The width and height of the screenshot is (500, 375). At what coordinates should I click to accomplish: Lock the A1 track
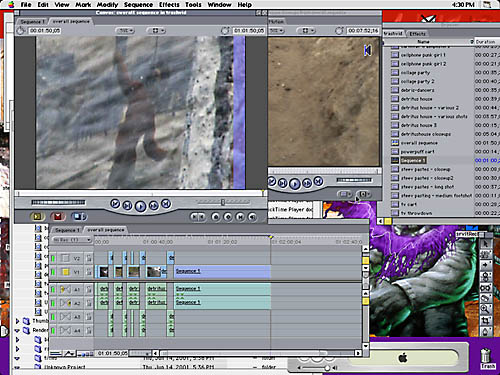point(89,289)
